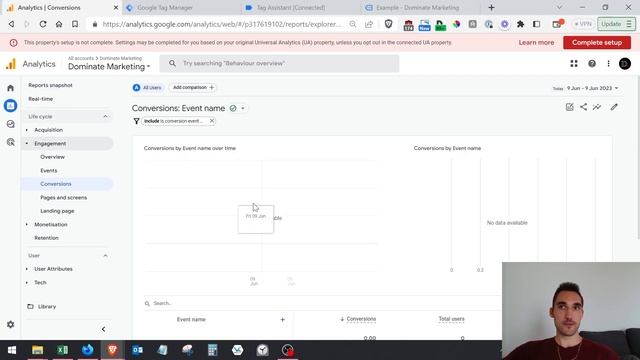Remove the conversion event filter
Image resolution: width=640 pixels, height=360 pixels.
click(x=212, y=121)
